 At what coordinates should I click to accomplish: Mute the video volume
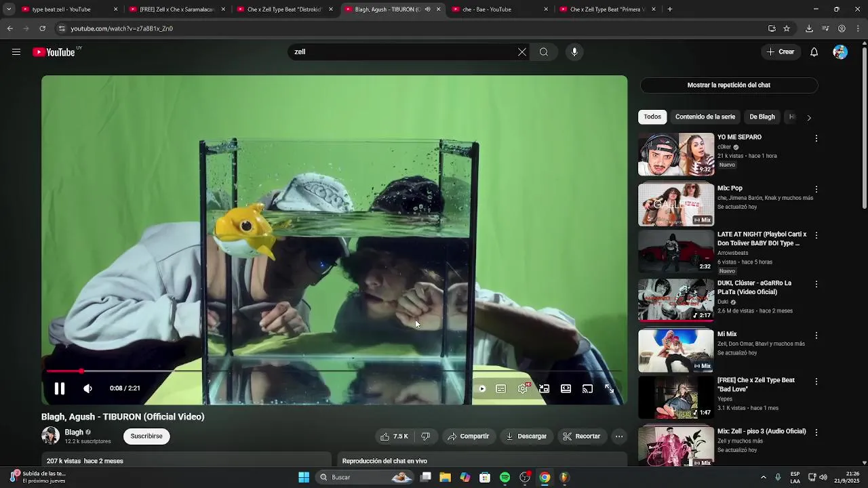[x=87, y=388]
